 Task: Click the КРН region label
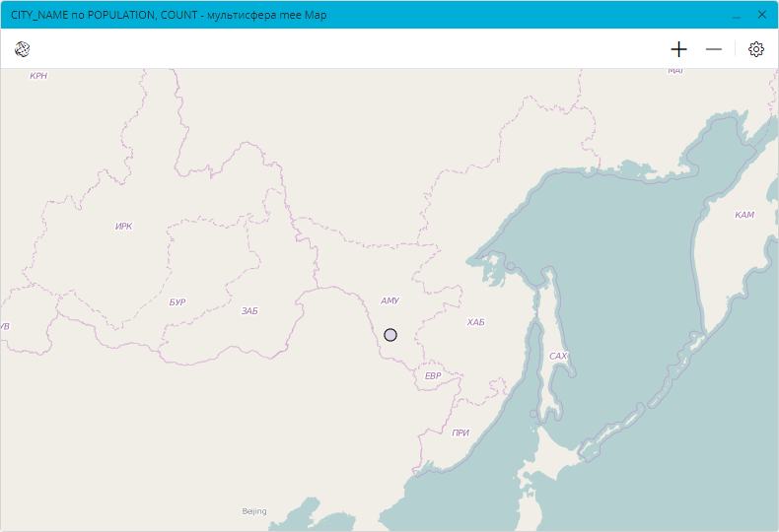(x=38, y=76)
